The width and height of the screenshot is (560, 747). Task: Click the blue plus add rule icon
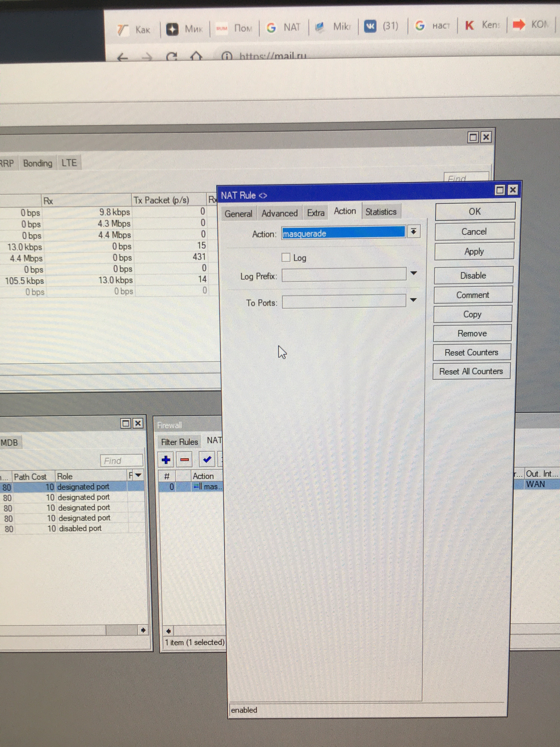(166, 460)
